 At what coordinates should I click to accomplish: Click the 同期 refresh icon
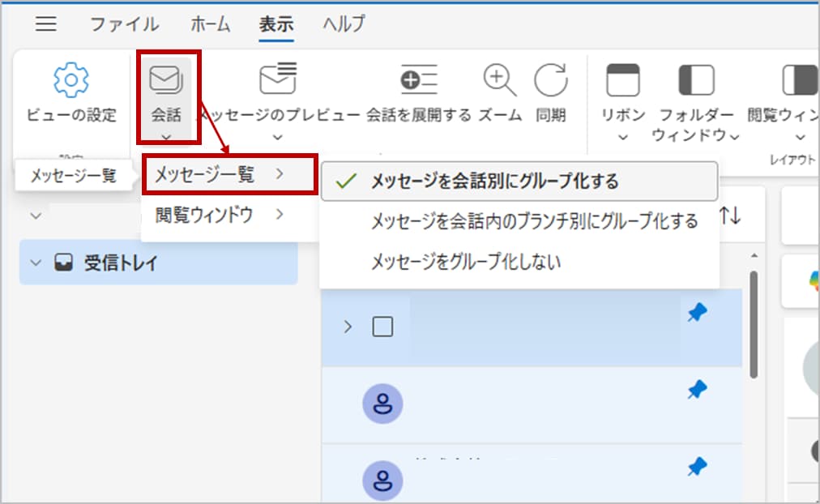click(x=550, y=79)
